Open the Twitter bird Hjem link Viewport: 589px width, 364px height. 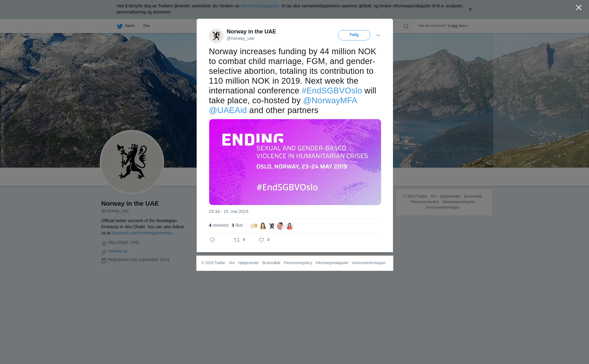click(x=126, y=26)
